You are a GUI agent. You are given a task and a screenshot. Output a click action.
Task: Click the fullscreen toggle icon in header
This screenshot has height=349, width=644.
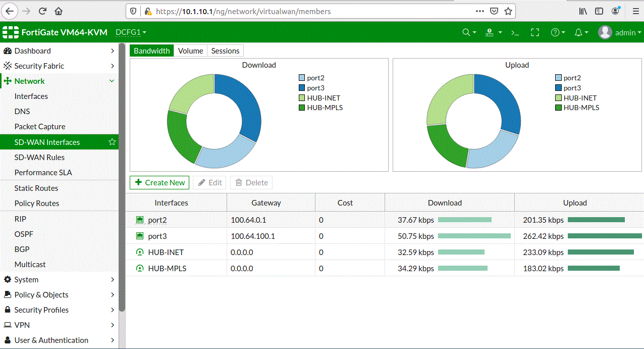(x=535, y=32)
